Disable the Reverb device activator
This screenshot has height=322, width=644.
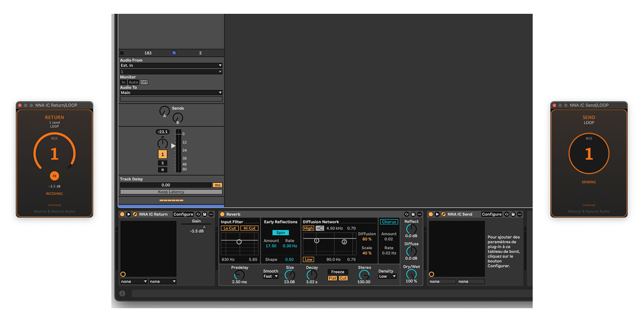coord(223,214)
